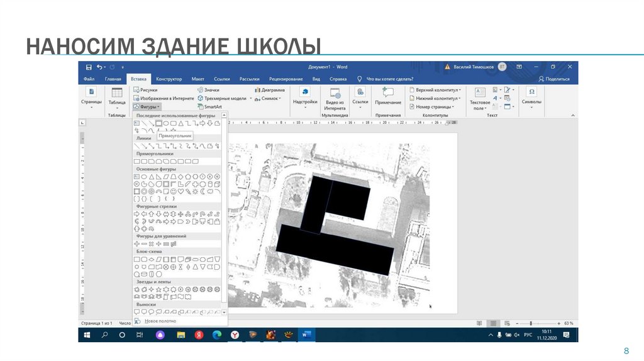Switch to the Рассылки tab
Screen dimensions: 644x361
tap(249, 79)
